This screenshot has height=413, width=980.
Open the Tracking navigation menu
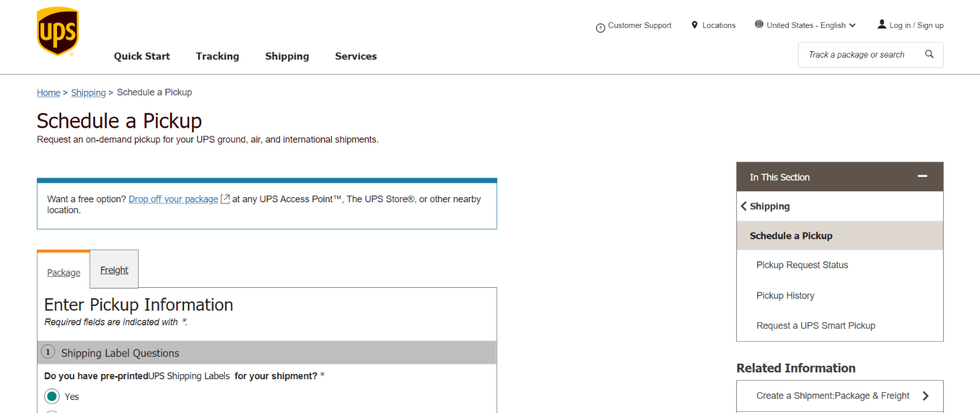[217, 56]
